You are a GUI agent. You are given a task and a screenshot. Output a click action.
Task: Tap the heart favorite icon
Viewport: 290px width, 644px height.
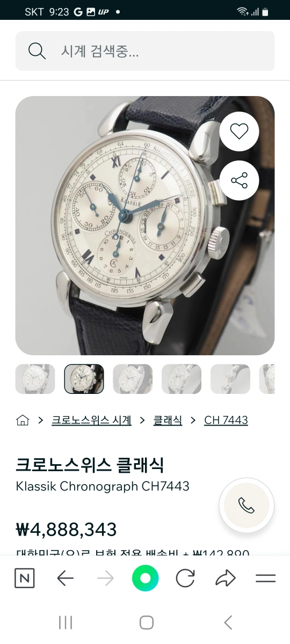(239, 131)
